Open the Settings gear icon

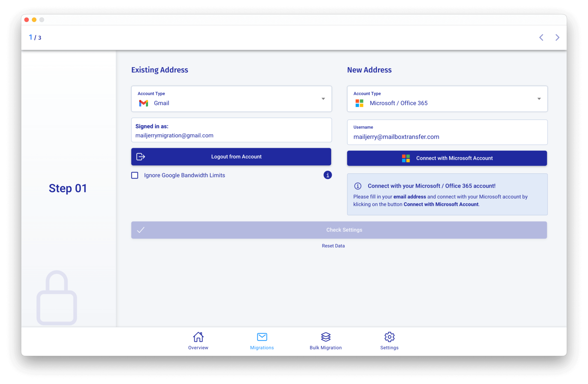pyautogui.click(x=389, y=337)
